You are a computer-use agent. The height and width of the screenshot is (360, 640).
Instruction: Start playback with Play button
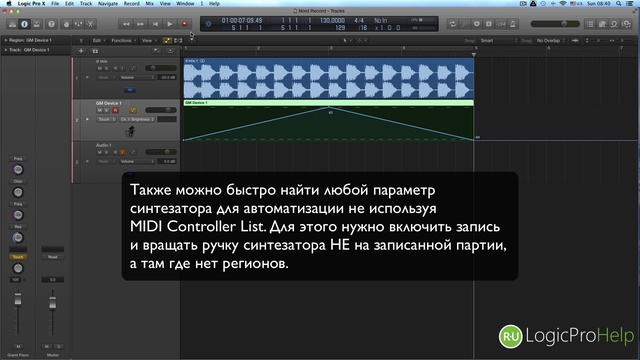click(170, 24)
